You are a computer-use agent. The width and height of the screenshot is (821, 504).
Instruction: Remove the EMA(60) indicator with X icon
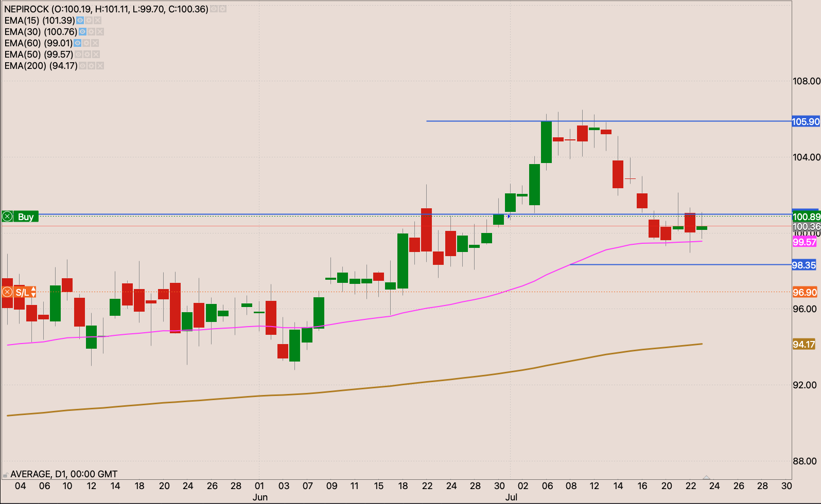(95, 43)
